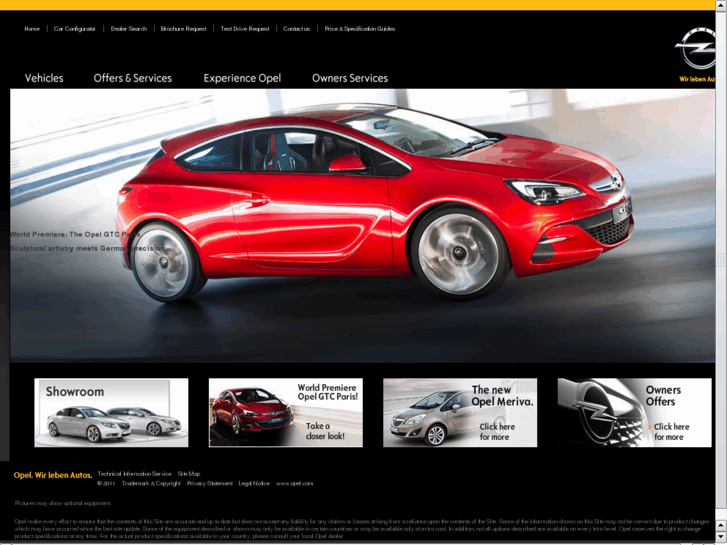
Task: Open Dealer Search
Action: (128, 29)
